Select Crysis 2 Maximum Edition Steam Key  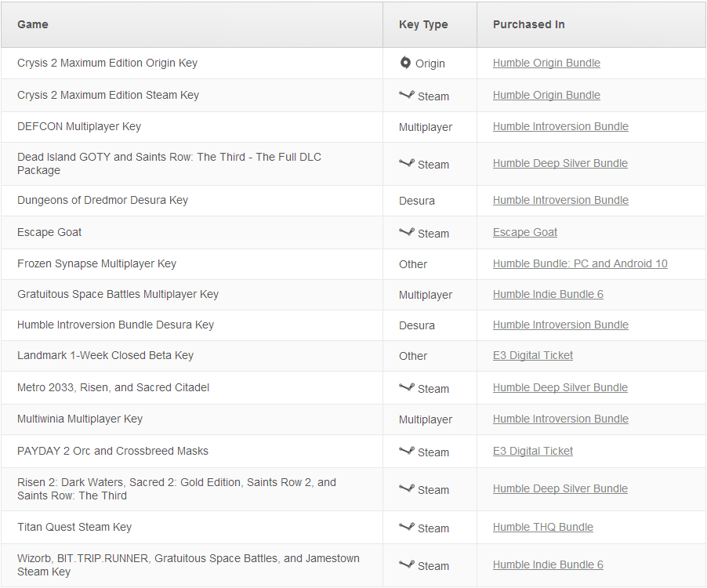point(108,95)
